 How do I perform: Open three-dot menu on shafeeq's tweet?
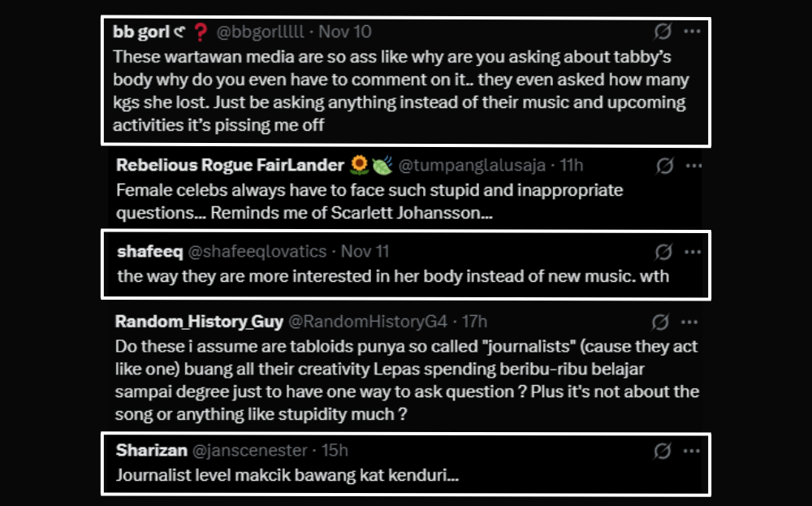coord(692,251)
